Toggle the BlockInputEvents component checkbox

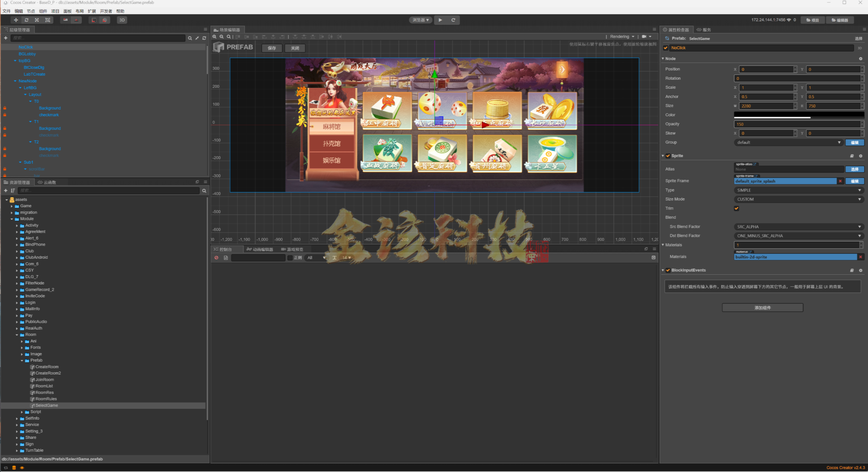pos(668,270)
